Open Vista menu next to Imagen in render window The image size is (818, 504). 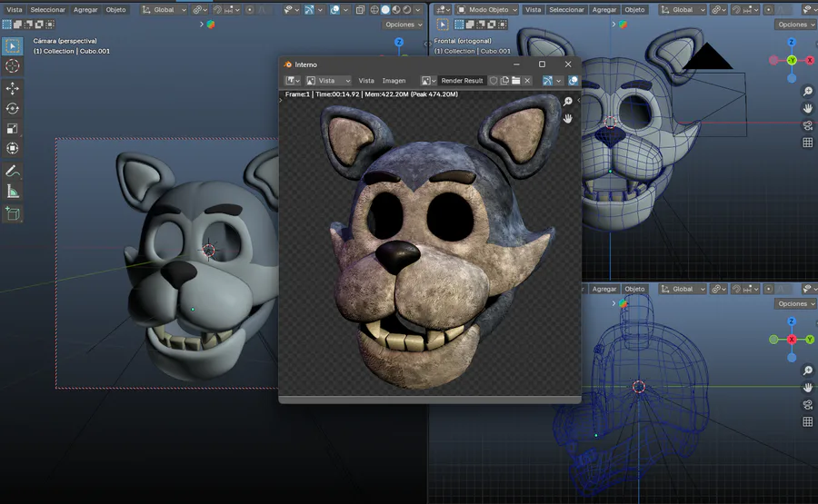366,80
